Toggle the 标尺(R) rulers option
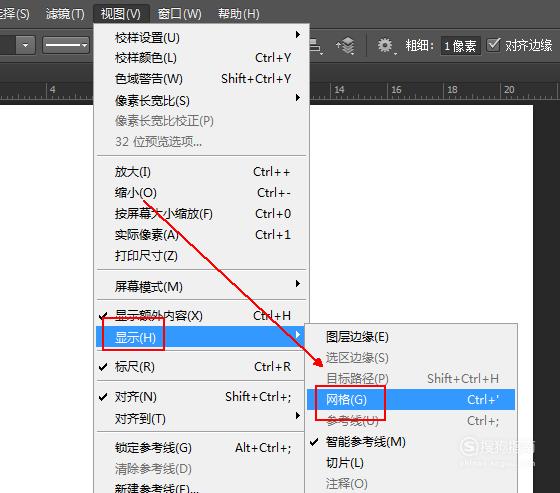 [x=201, y=367]
